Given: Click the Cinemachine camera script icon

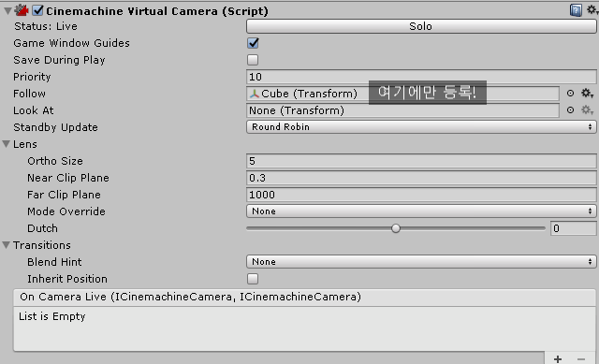Looking at the screenshot, I should [x=22, y=10].
